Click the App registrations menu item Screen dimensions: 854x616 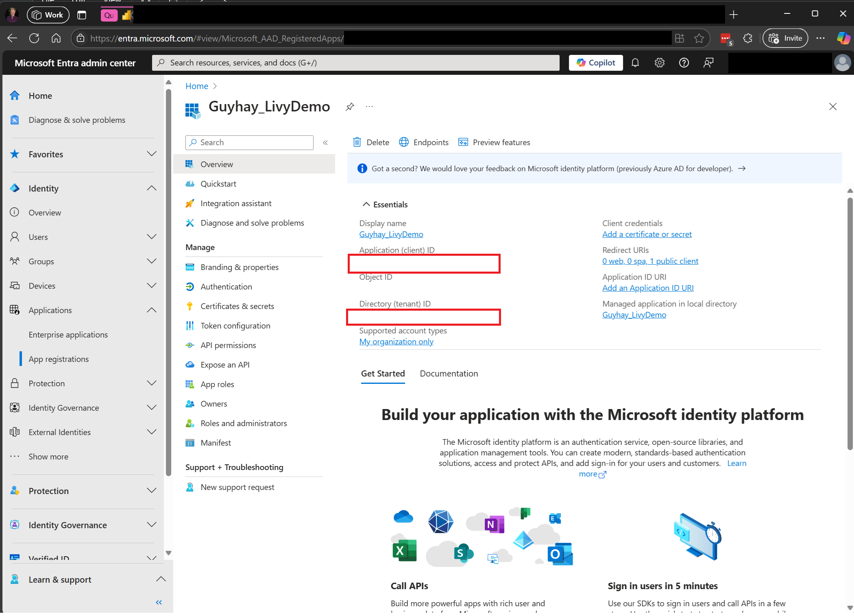point(59,359)
